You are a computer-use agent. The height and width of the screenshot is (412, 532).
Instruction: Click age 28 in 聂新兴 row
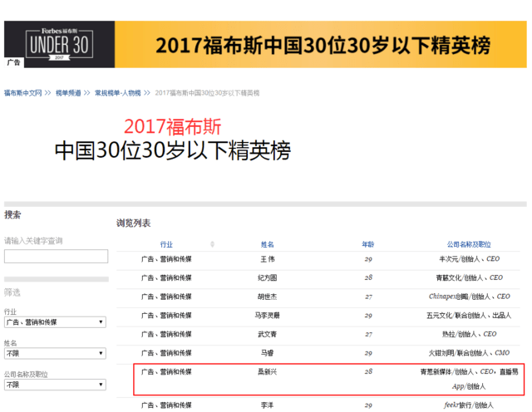coord(368,371)
